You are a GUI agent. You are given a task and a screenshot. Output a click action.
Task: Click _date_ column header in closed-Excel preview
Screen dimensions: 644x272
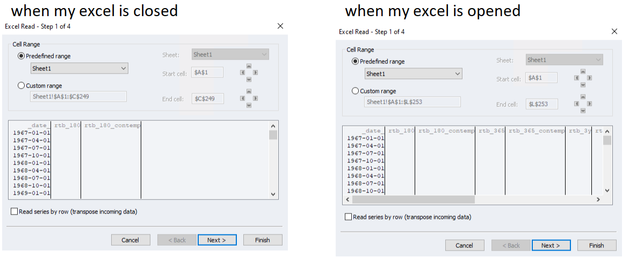click(39, 125)
